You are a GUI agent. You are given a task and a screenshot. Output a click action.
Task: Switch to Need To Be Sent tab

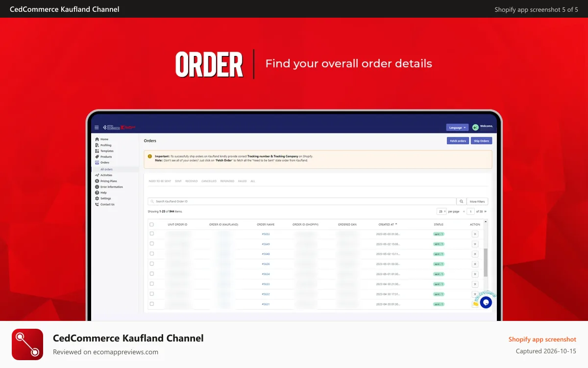point(160,181)
